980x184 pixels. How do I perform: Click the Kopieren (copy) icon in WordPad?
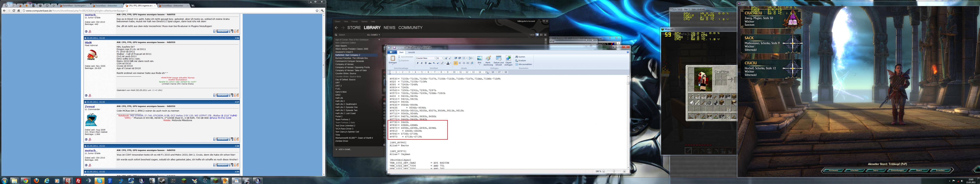tap(399, 61)
